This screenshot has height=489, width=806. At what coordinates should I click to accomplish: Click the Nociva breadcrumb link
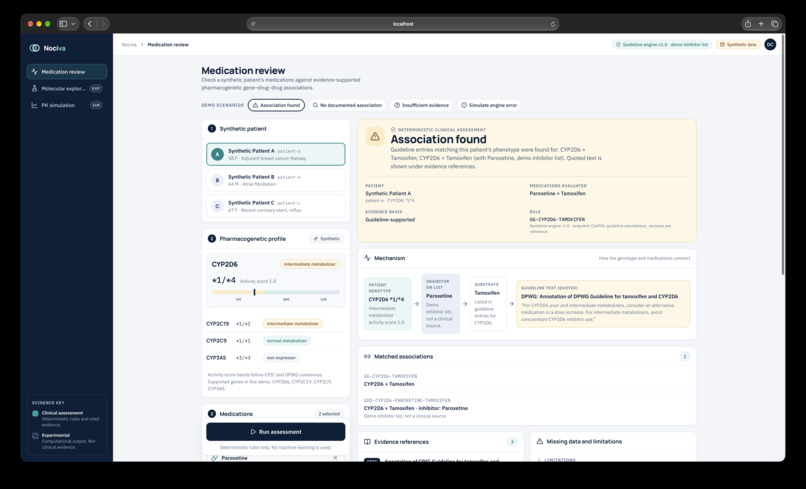coord(129,45)
